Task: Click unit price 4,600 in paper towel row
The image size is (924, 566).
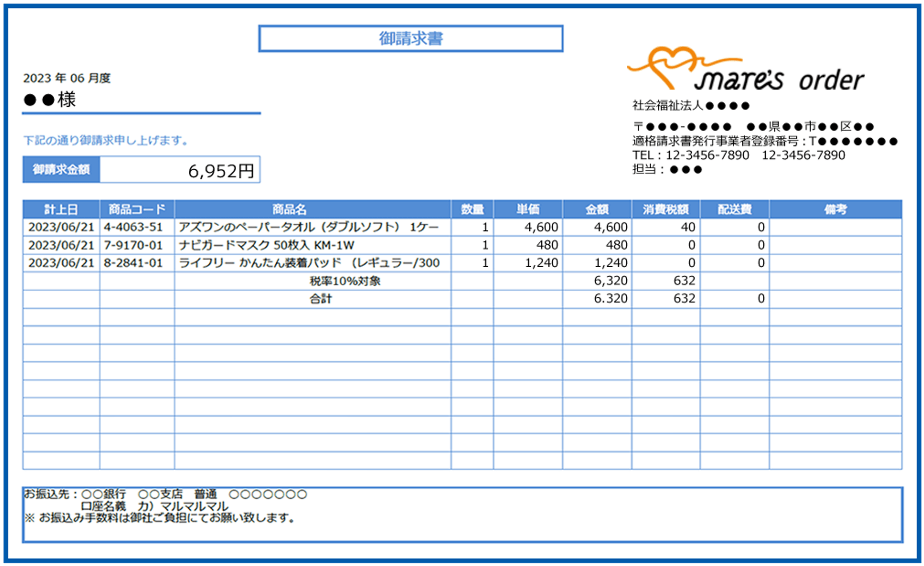Action: coord(541,227)
